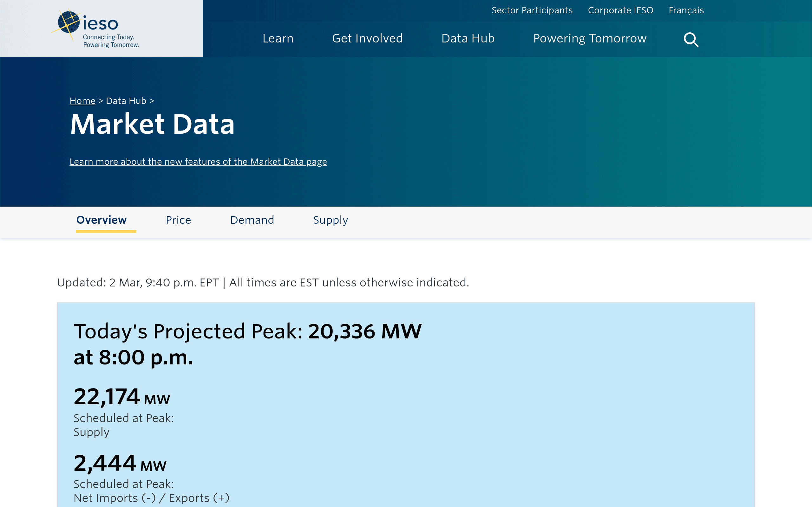Screen dimensions: 812x507
Task: Follow the Home breadcrumb link
Action: (82, 100)
